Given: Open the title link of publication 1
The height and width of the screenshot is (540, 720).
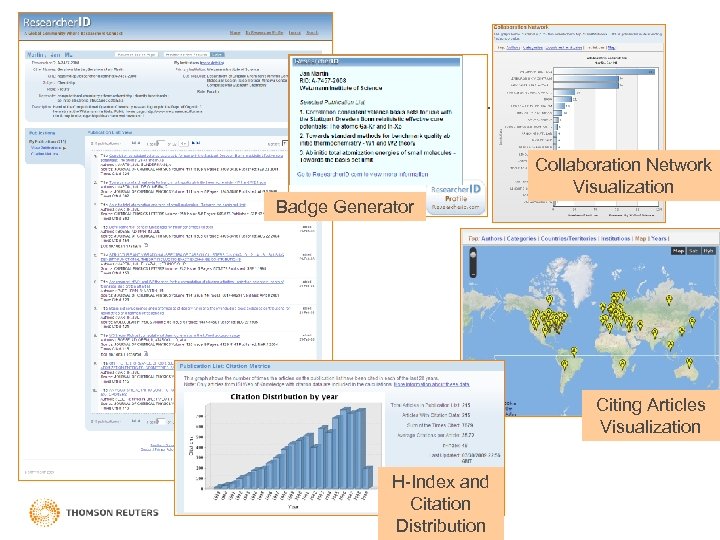Looking at the screenshot, I should pyautogui.click(x=196, y=156).
